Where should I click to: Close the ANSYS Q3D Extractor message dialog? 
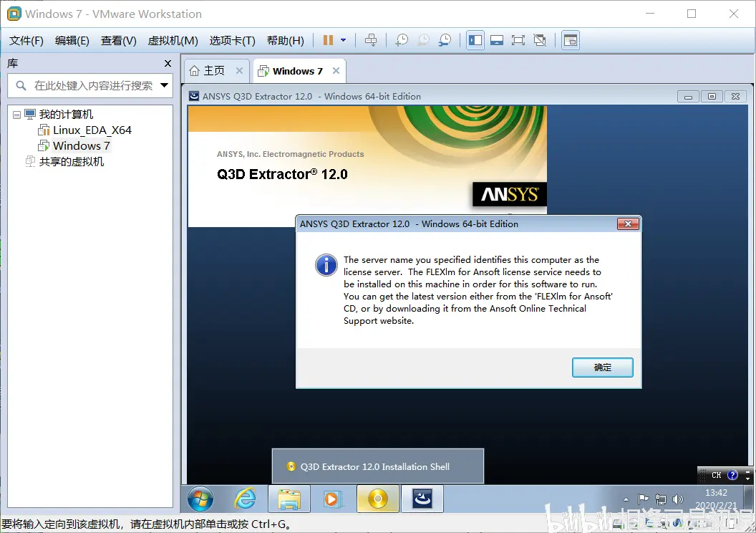pos(628,224)
